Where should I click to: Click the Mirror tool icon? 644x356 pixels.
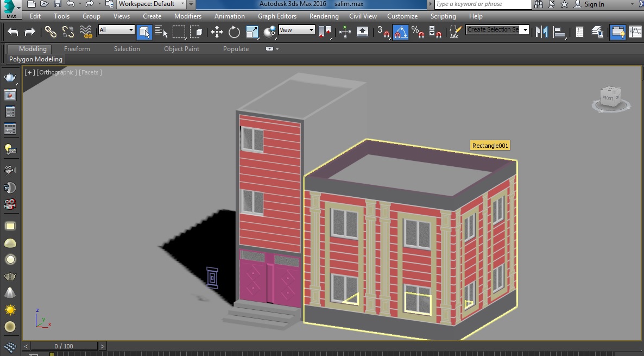pos(542,32)
